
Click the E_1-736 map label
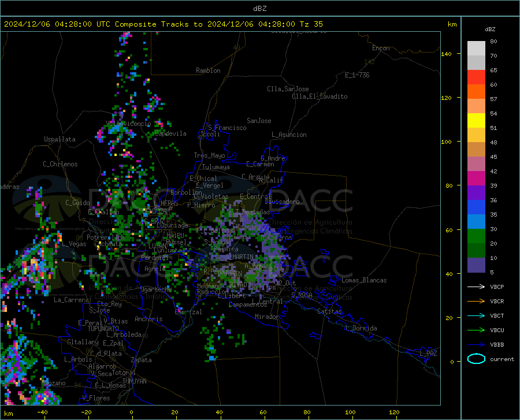[x=357, y=75]
